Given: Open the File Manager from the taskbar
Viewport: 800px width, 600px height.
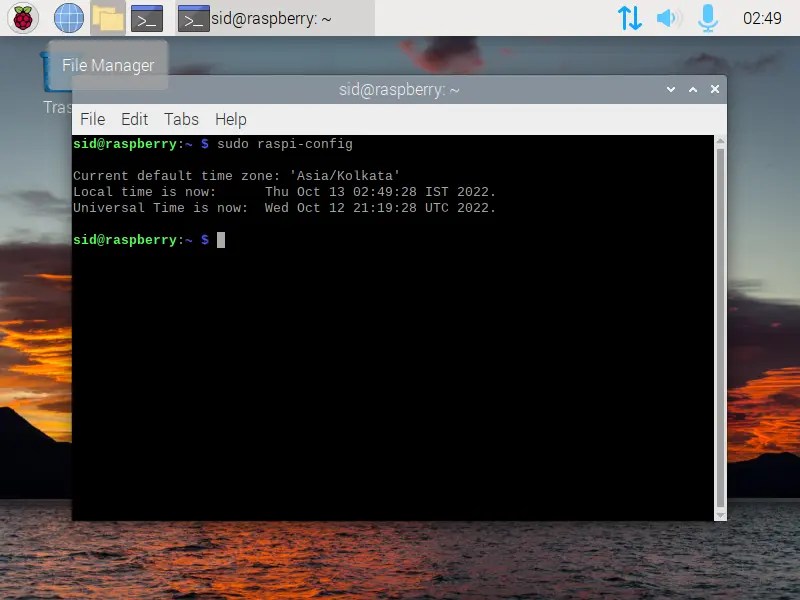Looking at the screenshot, I should pos(107,17).
